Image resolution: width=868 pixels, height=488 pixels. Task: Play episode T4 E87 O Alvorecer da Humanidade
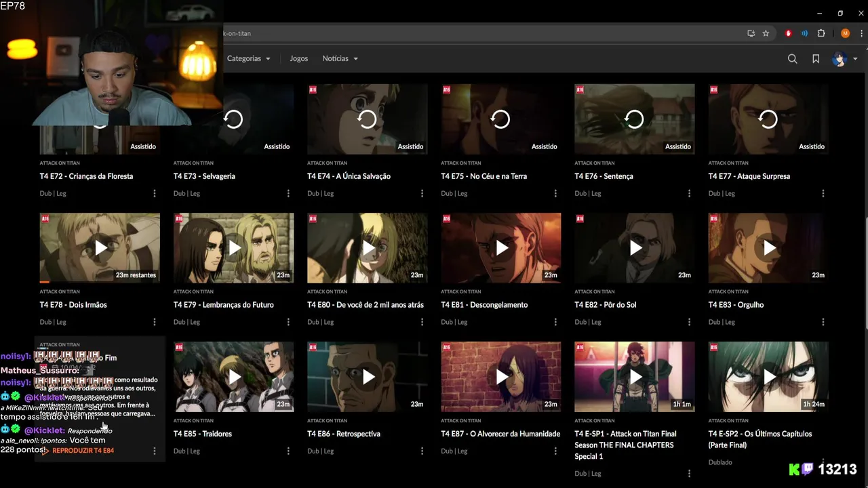pos(500,377)
